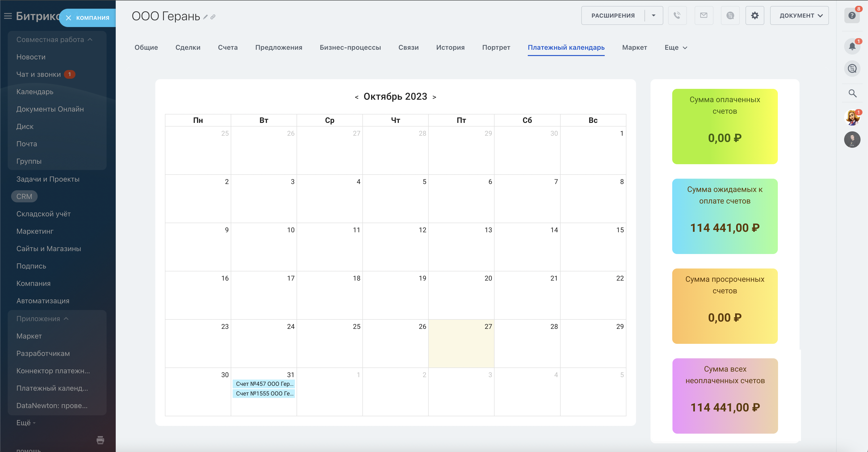Switch to the Счета tab
This screenshot has width=868, height=452.
[x=228, y=48]
